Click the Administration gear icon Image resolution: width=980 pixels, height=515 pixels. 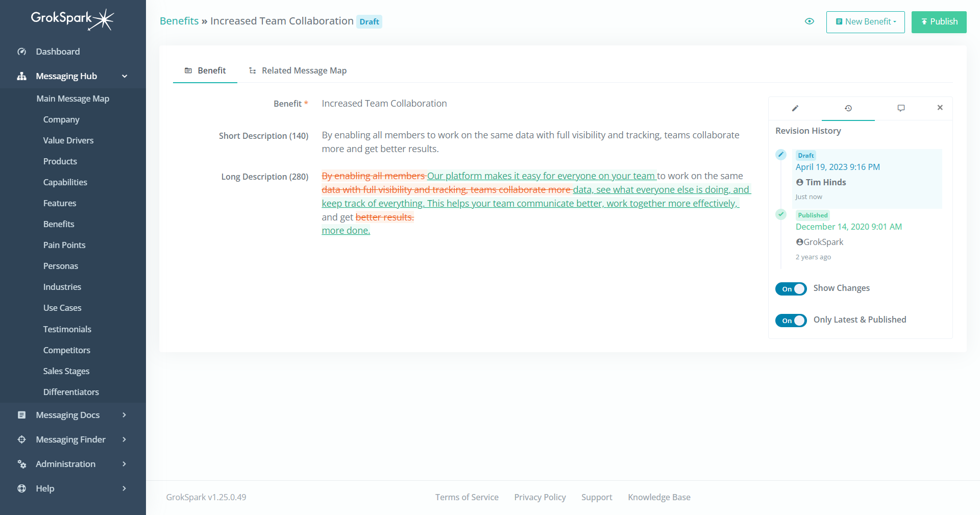[x=22, y=464]
